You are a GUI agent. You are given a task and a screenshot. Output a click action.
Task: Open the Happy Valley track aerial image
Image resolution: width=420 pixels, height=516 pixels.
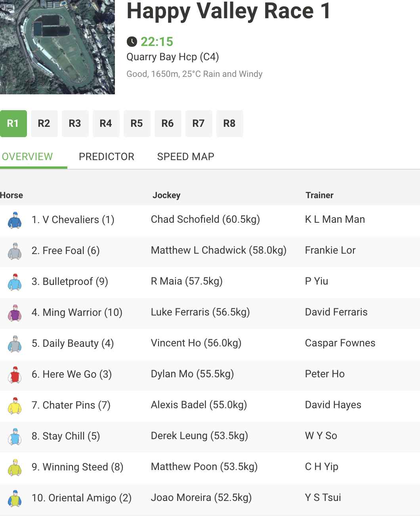57,47
